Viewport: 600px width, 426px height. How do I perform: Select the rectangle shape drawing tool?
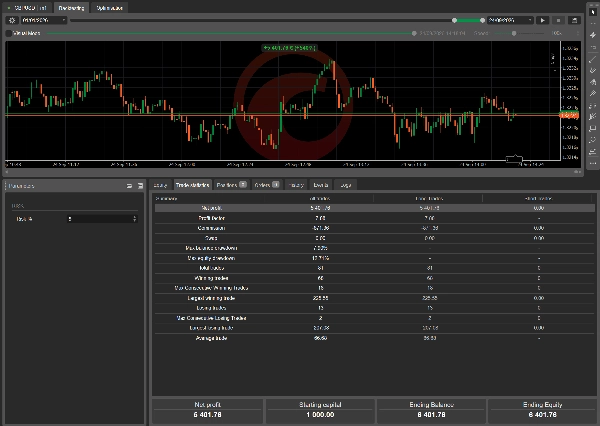pyautogui.click(x=593, y=128)
